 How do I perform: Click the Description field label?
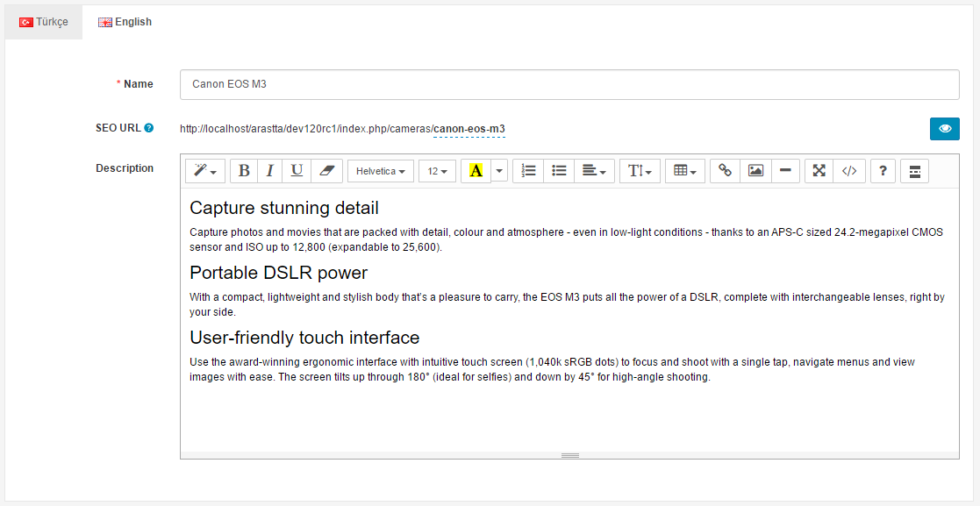[x=125, y=168]
